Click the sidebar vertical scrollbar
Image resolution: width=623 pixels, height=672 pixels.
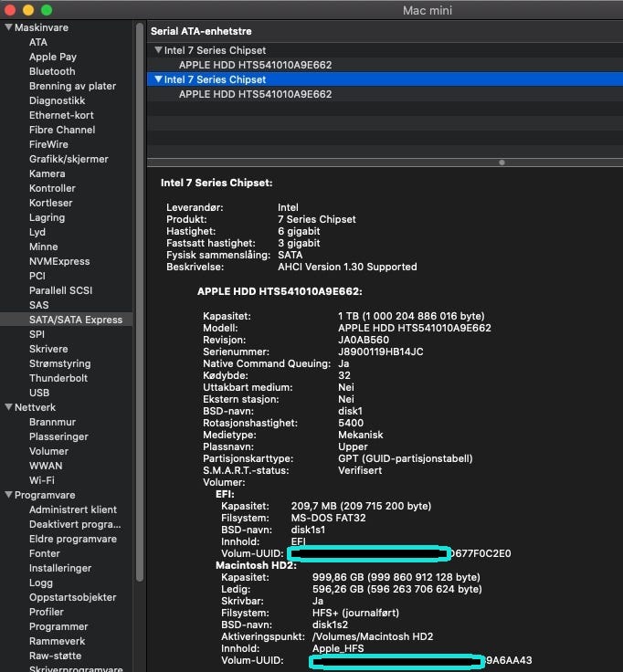[x=140, y=301]
